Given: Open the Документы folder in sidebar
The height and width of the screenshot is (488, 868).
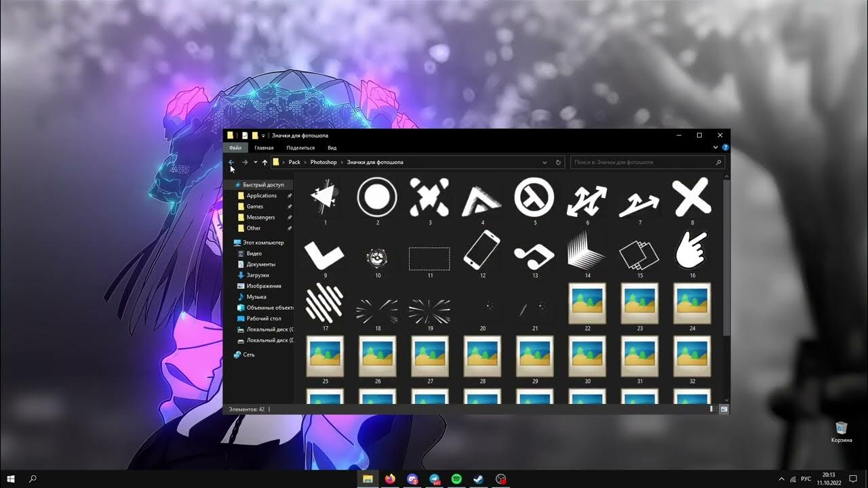Looking at the screenshot, I should pos(260,264).
